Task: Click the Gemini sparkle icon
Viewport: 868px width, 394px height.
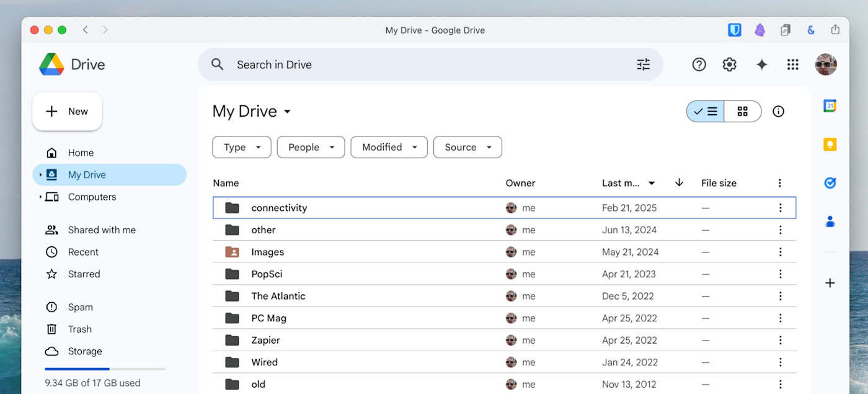Action: [761, 65]
